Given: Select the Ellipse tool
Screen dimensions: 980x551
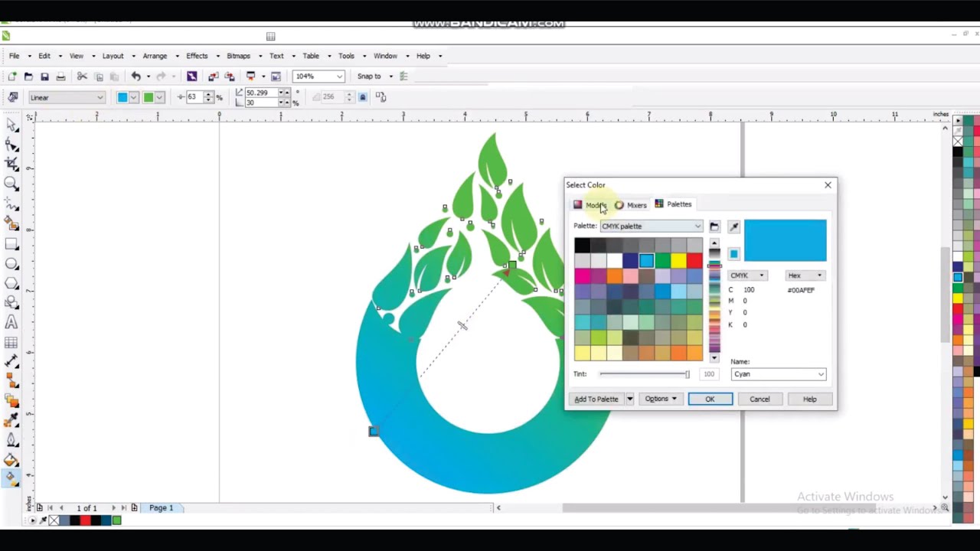Looking at the screenshot, I should (11, 263).
